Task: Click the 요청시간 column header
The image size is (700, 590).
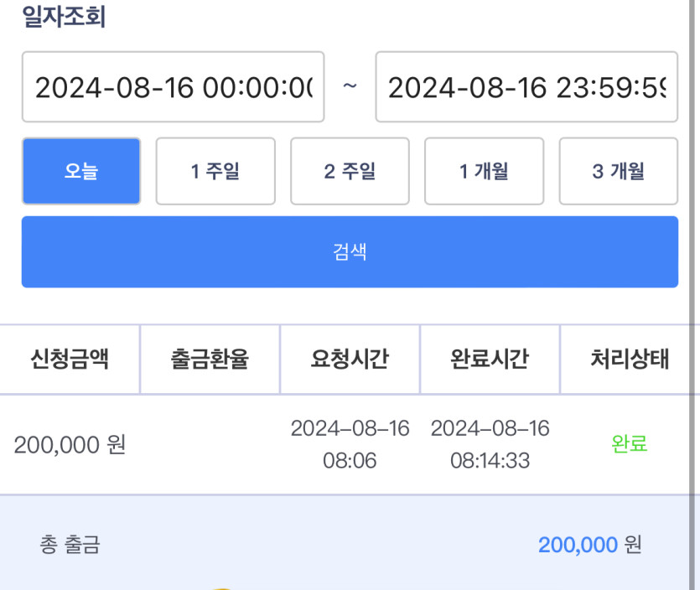Action: tap(350, 360)
